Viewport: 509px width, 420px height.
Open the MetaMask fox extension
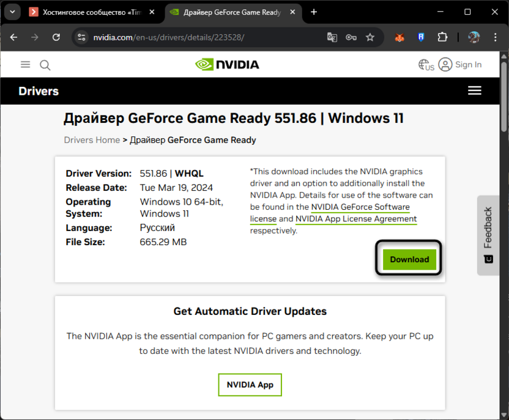(x=399, y=38)
